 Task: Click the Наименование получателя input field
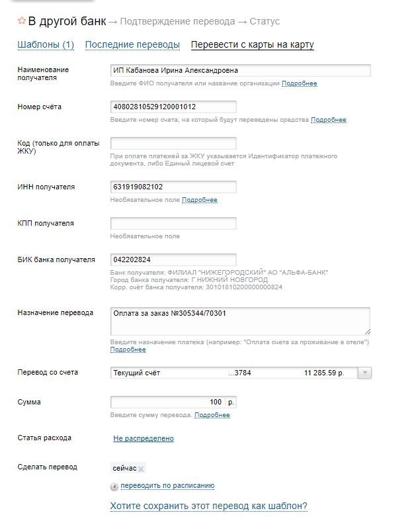(241, 70)
